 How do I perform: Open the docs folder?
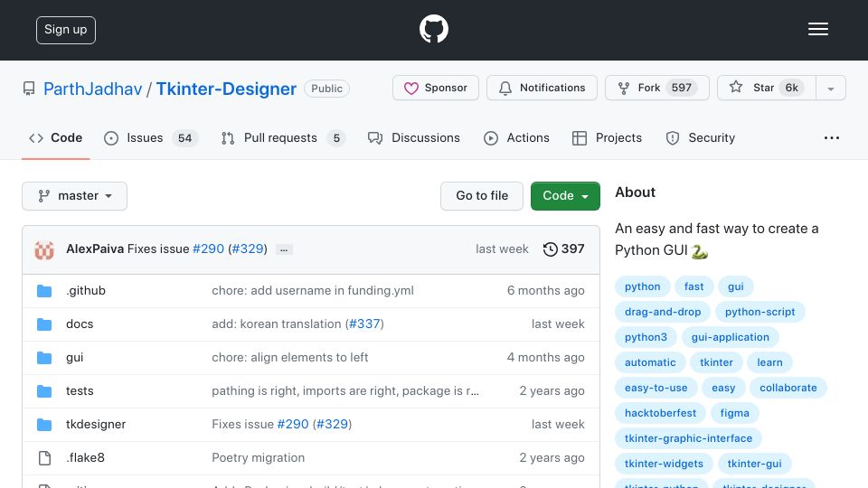[x=80, y=324]
